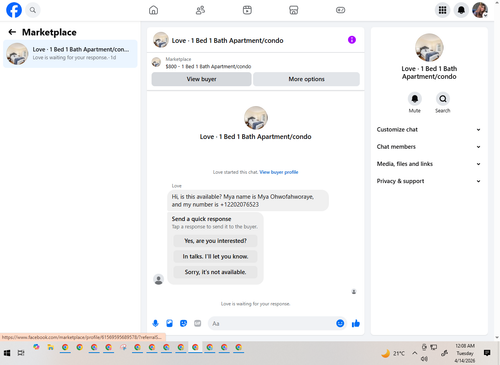The height and width of the screenshot is (365, 500).
Task: Send quick reply "Yes, are you interested?"
Action: click(215, 241)
